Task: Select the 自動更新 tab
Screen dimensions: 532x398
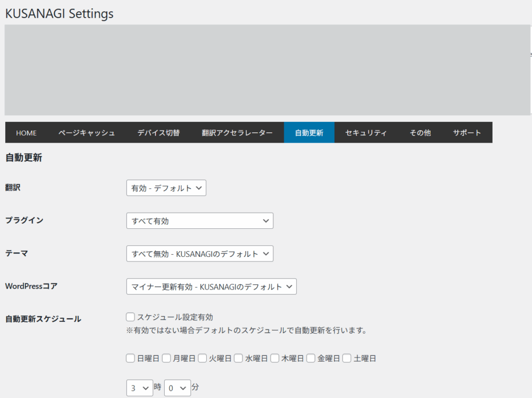Action: click(309, 133)
